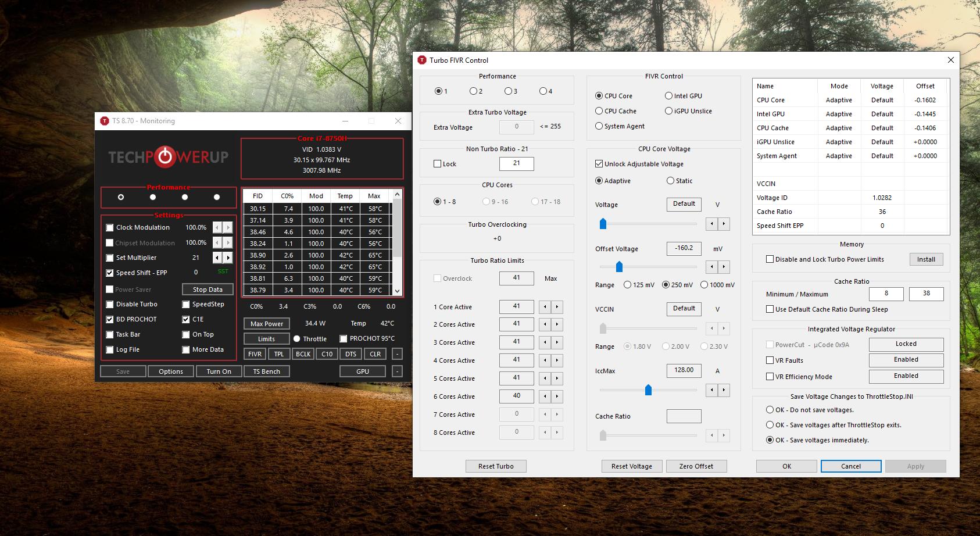Click the BCLK button

tap(303, 354)
